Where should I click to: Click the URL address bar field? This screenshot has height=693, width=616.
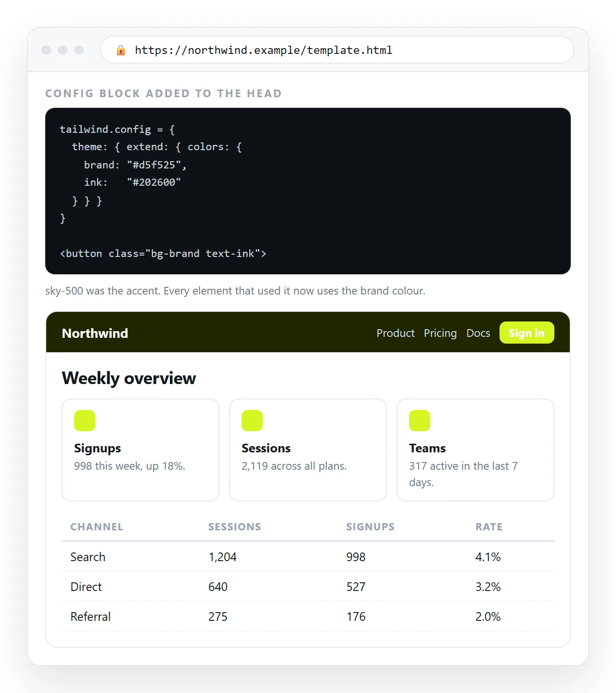point(337,50)
